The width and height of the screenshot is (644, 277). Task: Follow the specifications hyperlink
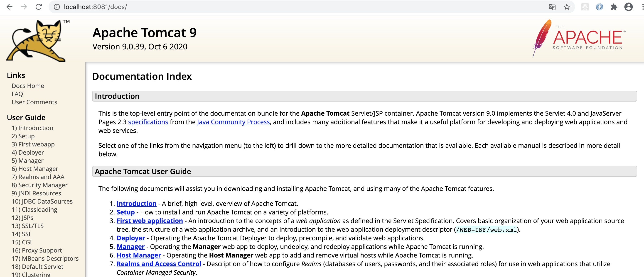click(x=148, y=122)
